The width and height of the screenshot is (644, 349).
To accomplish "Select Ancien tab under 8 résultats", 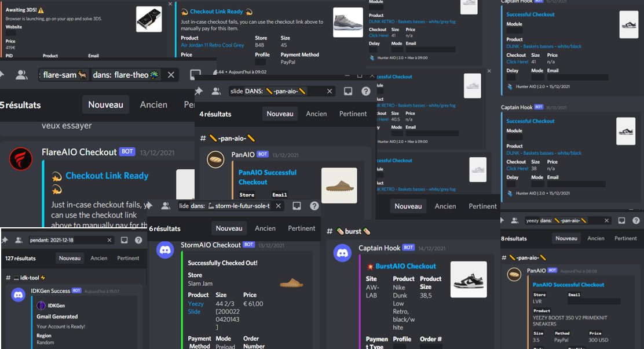I will [x=596, y=238].
